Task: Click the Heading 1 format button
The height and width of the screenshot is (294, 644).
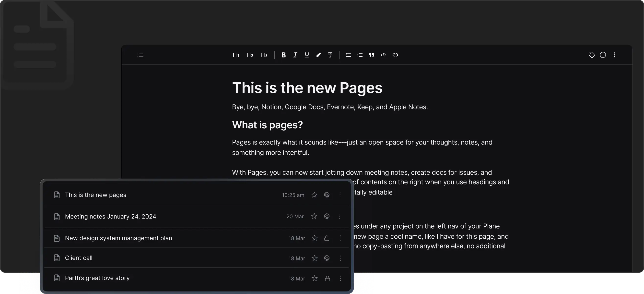Action: click(x=236, y=55)
